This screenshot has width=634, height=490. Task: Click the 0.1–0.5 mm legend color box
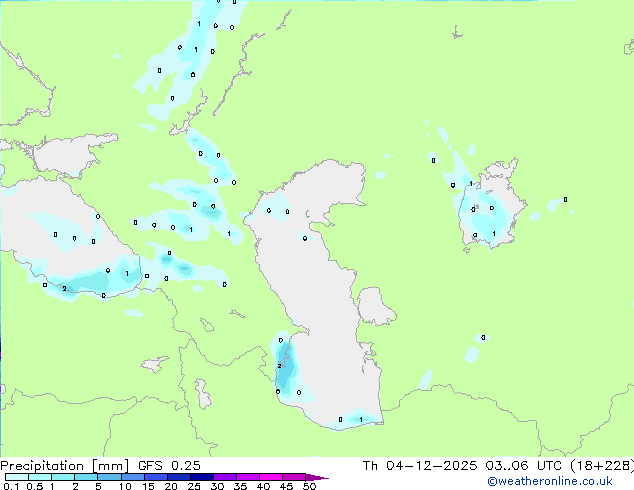[17, 477]
